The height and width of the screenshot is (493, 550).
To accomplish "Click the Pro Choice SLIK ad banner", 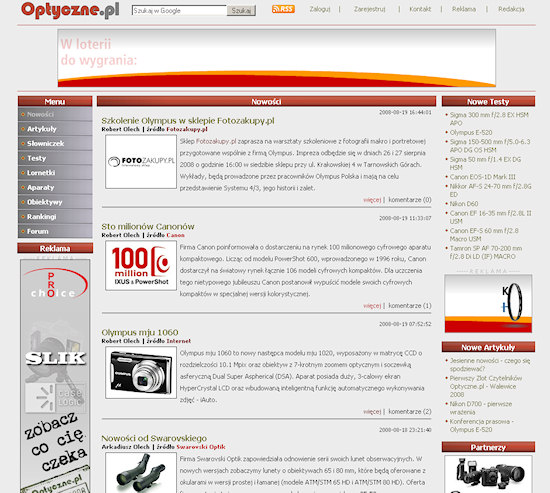I will tap(55, 375).
